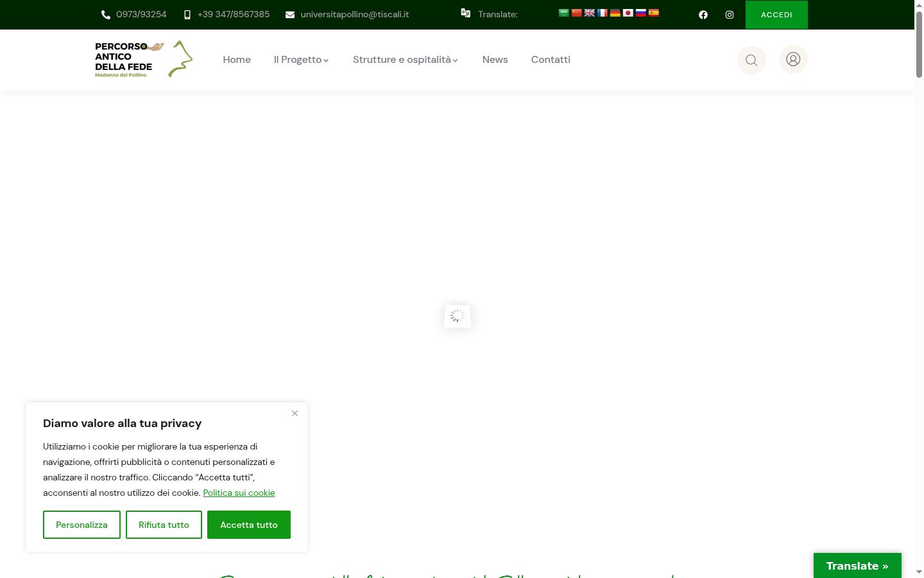Select the German flag translation icon
The image size is (924, 578).
(x=615, y=13)
